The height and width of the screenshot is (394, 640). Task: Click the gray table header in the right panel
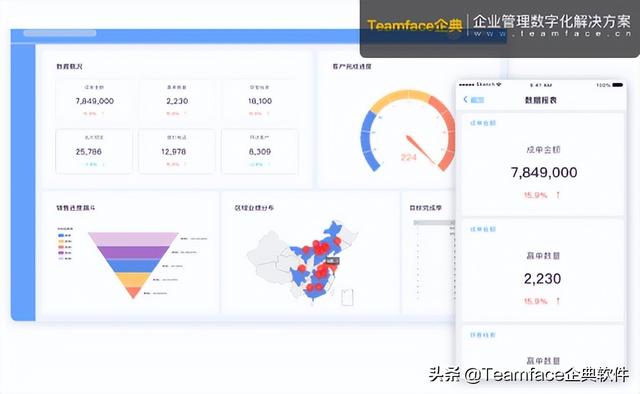[x=434, y=223]
